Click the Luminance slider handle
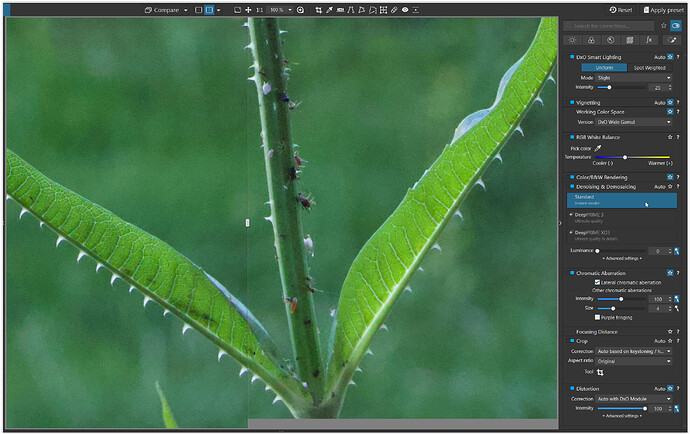 (x=597, y=251)
